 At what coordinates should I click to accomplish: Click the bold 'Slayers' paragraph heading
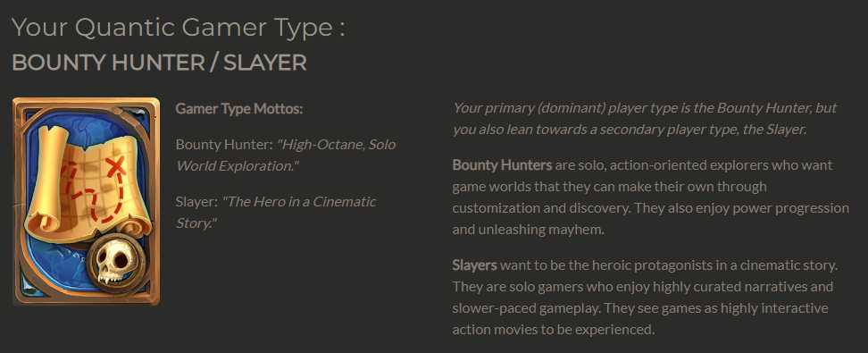click(474, 265)
